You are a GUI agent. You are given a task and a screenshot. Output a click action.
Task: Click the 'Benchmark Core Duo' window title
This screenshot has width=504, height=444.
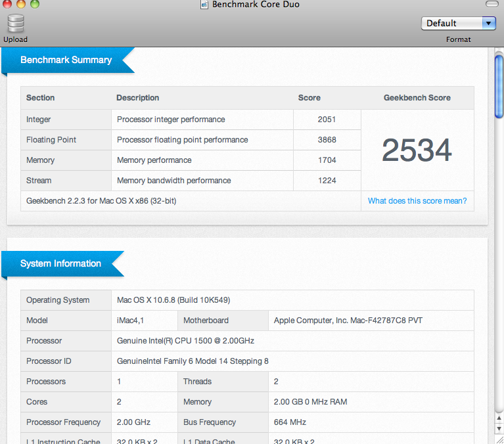256,4
